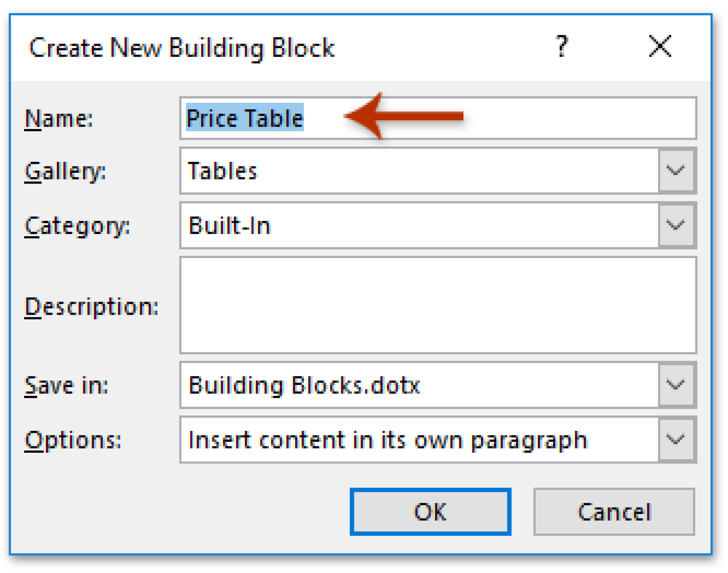The width and height of the screenshot is (728, 573).
Task: Click the Description label
Action: click(91, 307)
